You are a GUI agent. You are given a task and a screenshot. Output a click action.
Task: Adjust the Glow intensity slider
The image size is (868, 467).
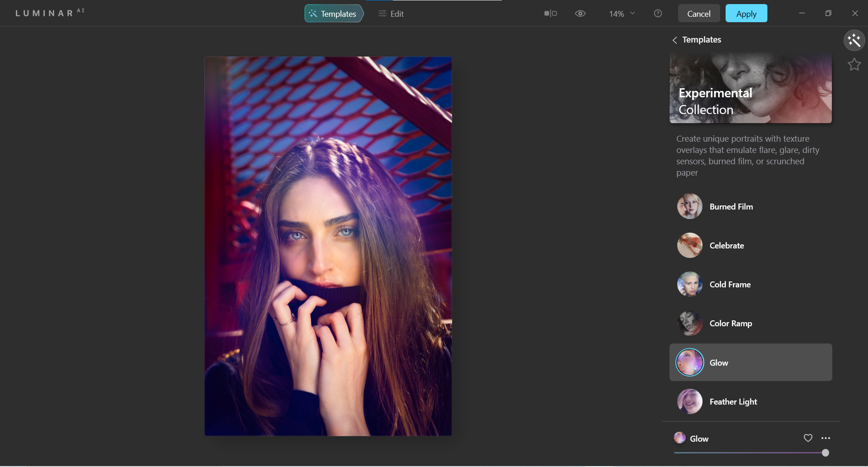point(825,452)
